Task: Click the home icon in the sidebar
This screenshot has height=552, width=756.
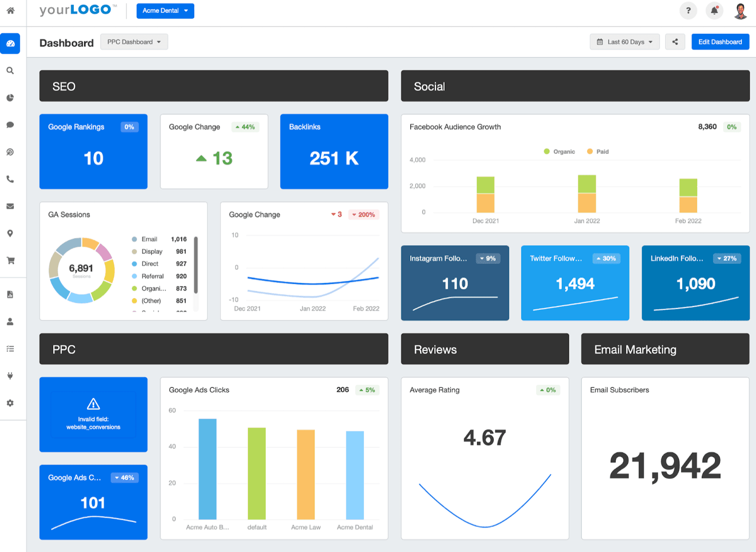Action: [x=10, y=10]
